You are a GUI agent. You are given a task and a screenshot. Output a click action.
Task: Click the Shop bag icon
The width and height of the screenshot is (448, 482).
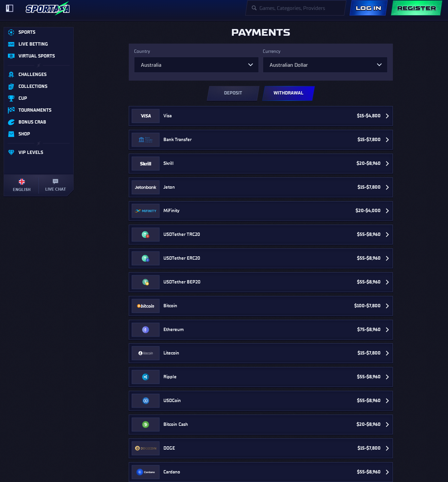[x=11, y=134]
